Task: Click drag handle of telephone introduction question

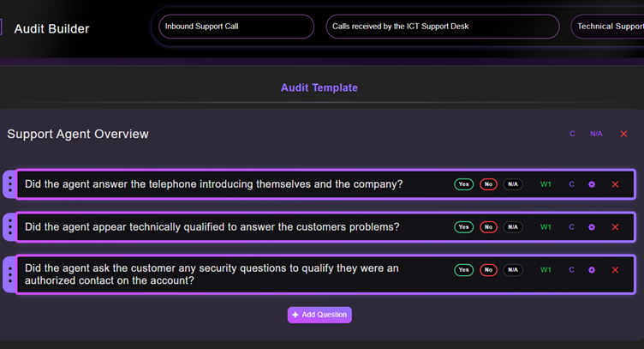Action: click(x=9, y=184)
